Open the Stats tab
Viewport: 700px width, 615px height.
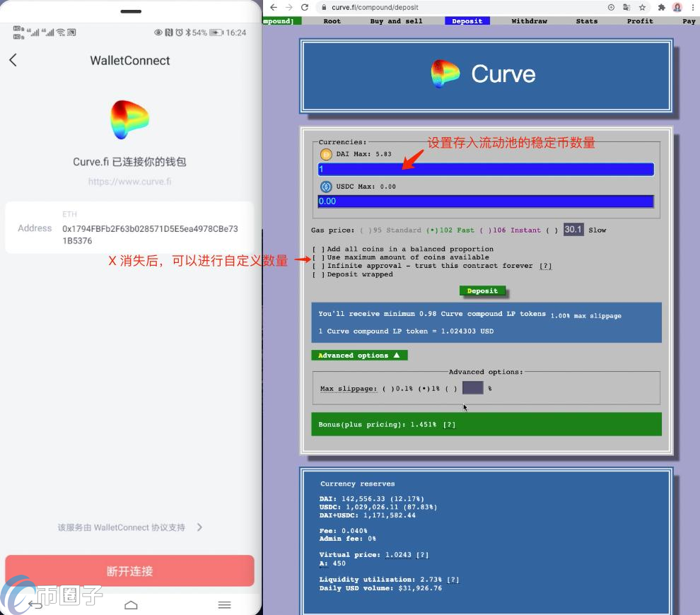pos(587,21)
